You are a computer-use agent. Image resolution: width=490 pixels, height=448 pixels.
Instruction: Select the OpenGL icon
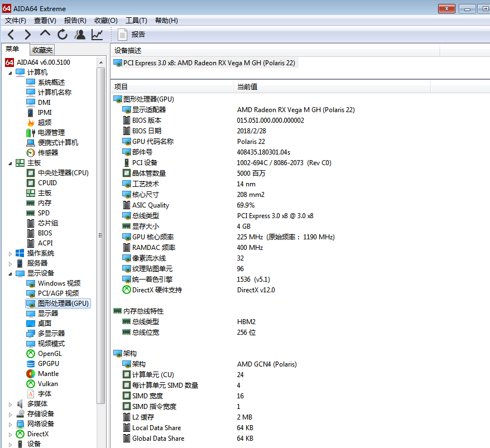(31, 354)
